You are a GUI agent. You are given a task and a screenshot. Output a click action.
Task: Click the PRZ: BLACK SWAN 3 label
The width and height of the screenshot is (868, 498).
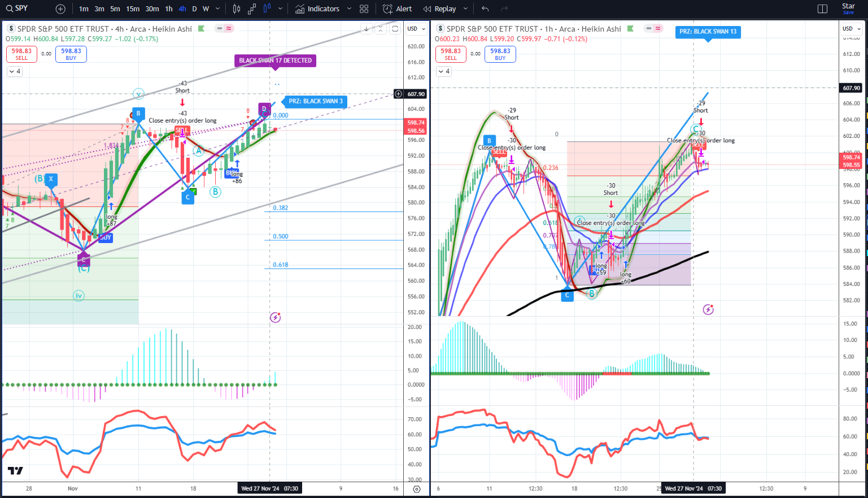coord(315,101)
